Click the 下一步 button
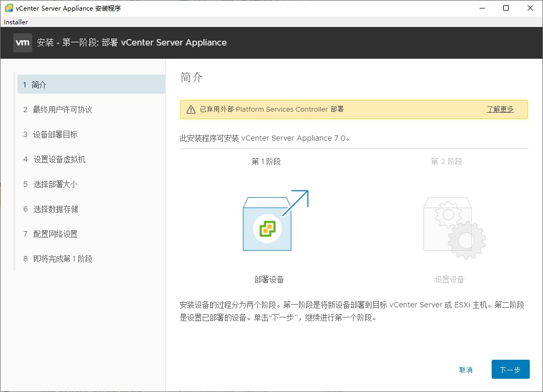 510,369
